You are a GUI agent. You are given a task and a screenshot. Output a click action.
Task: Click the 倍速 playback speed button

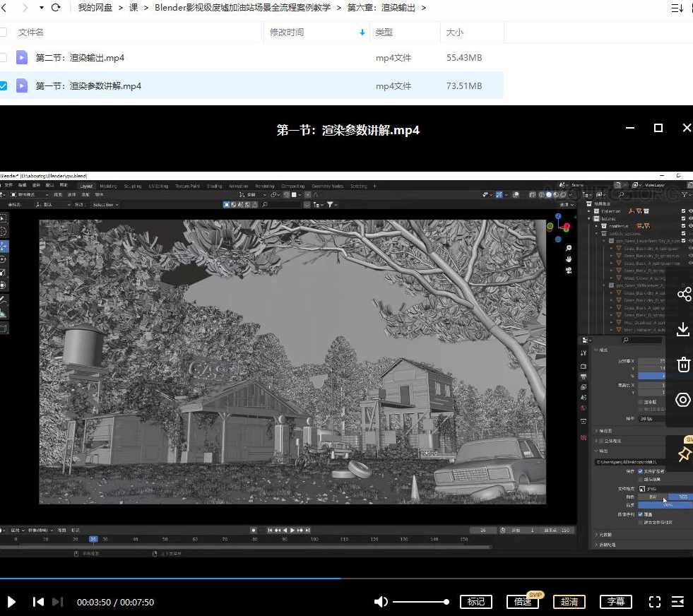point(523,602)
